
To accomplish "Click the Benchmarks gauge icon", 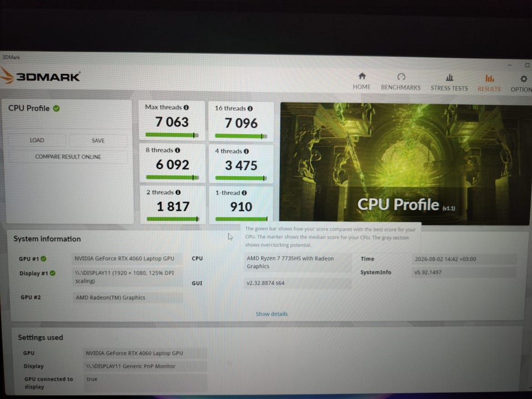I will (x=401, y=76).
